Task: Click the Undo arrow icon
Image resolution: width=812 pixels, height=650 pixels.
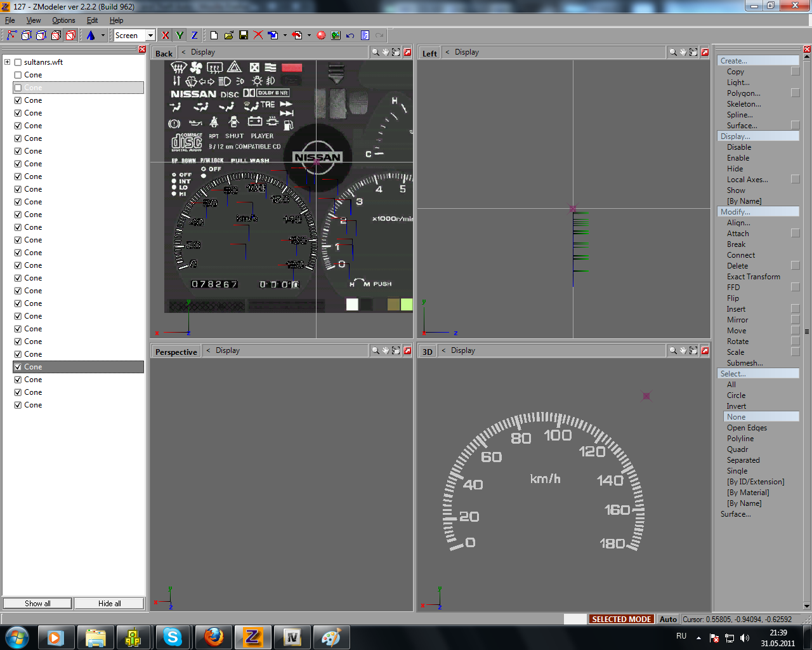Action: tap(350, 36)
